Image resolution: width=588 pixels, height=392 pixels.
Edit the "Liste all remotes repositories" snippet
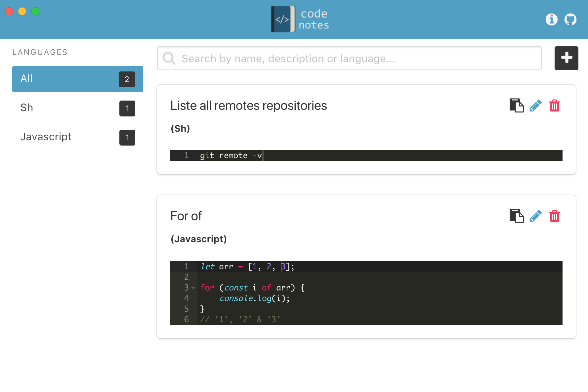(536, 106)
